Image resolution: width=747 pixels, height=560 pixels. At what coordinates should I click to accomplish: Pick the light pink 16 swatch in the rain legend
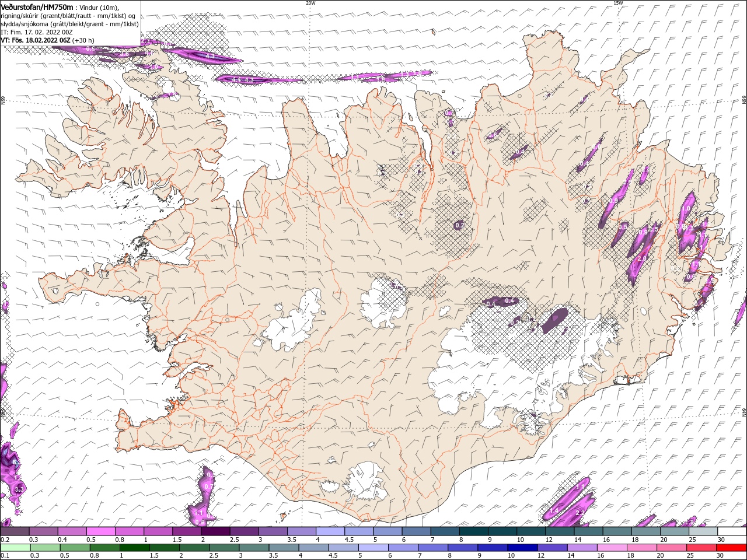coord(612,548)
